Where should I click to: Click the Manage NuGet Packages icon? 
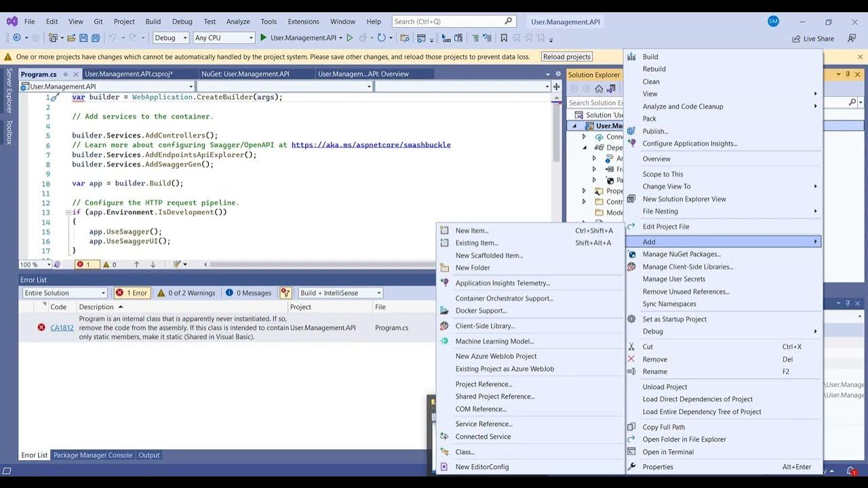point(631,254)
